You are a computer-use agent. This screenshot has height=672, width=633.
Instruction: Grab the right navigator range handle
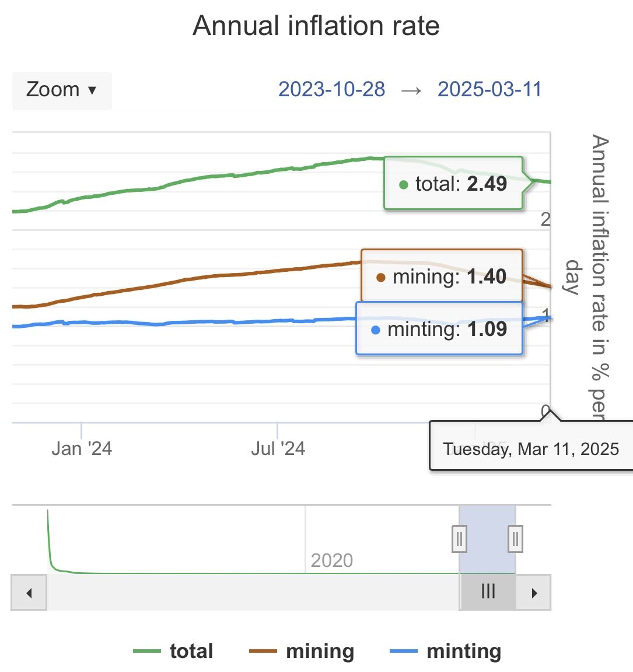(x=515, y=538)
